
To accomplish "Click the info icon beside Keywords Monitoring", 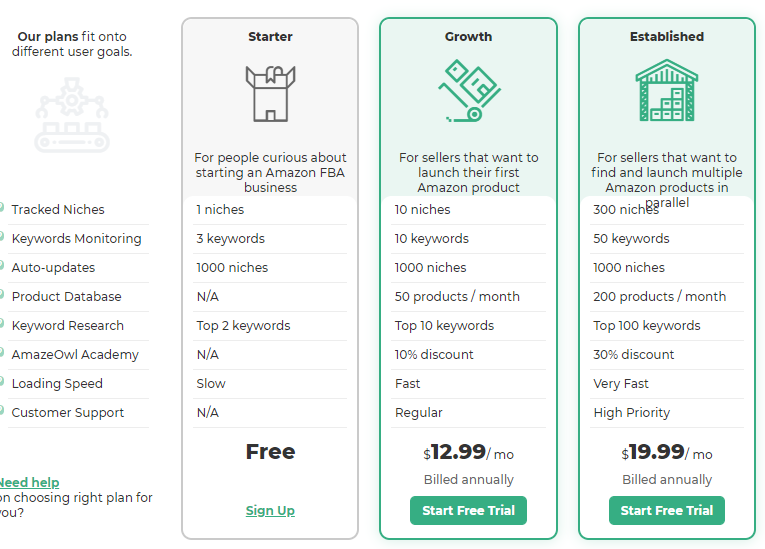I will [x=1, y=237].
